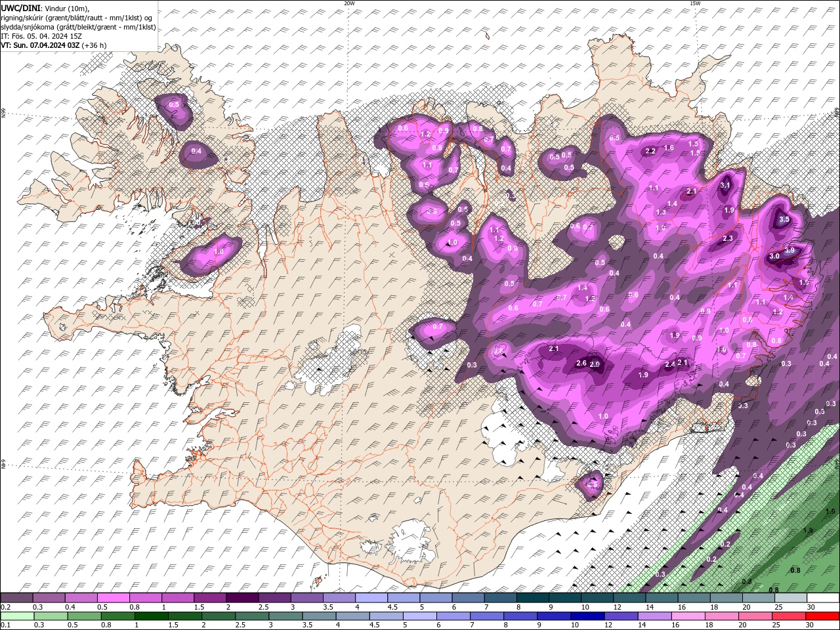Pick the pale grey 25 snow scale swatch
The image size is (840, 630).
(x=791, y=598)
